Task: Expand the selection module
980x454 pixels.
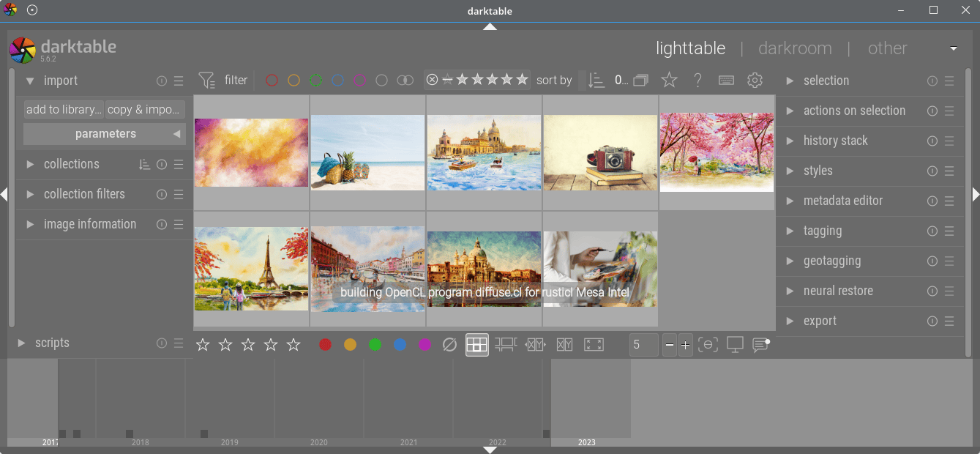Action: [x=790, y=81]
